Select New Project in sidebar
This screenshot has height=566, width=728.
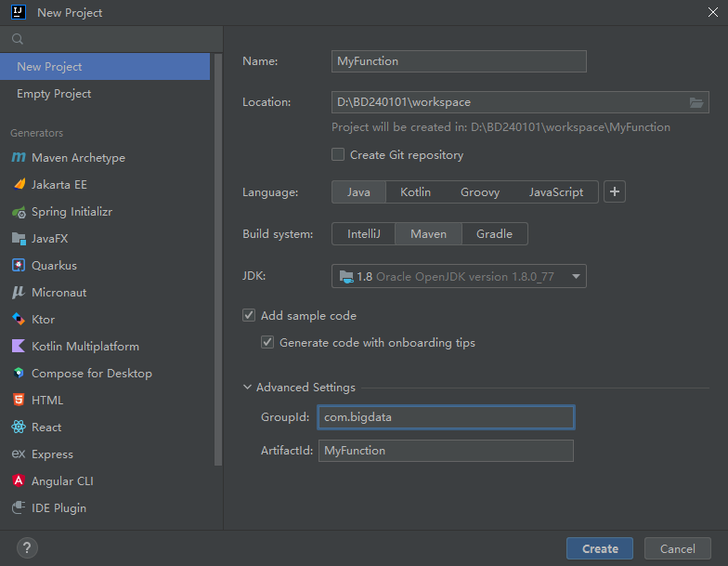(105, 67)
